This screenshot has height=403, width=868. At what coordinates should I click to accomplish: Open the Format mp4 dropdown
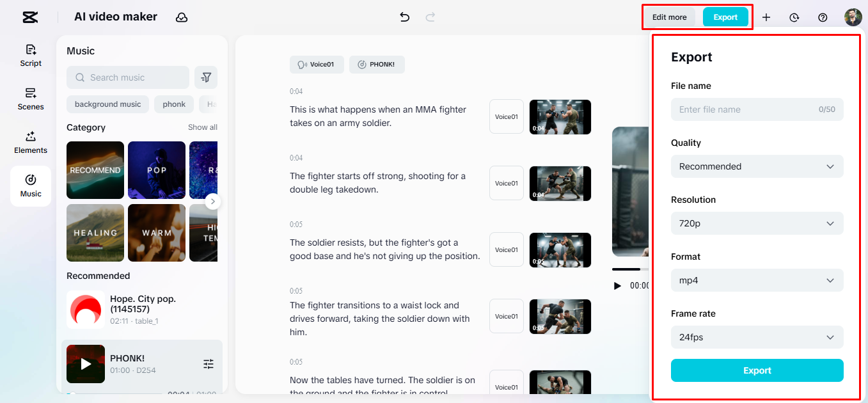[757, 280]
